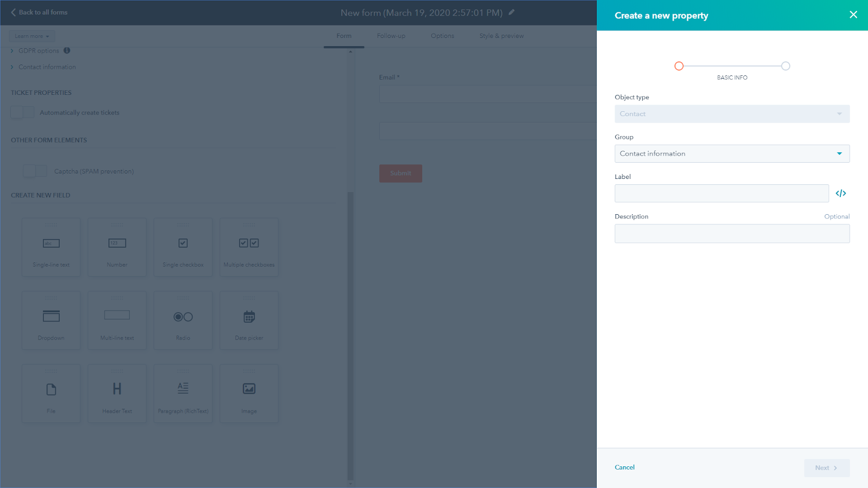
Task: Click the empty field below Email in preview
Action: coord(488,131)
